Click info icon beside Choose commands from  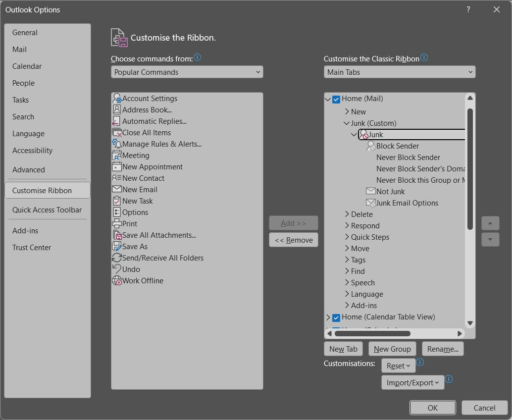pos(197,57)
